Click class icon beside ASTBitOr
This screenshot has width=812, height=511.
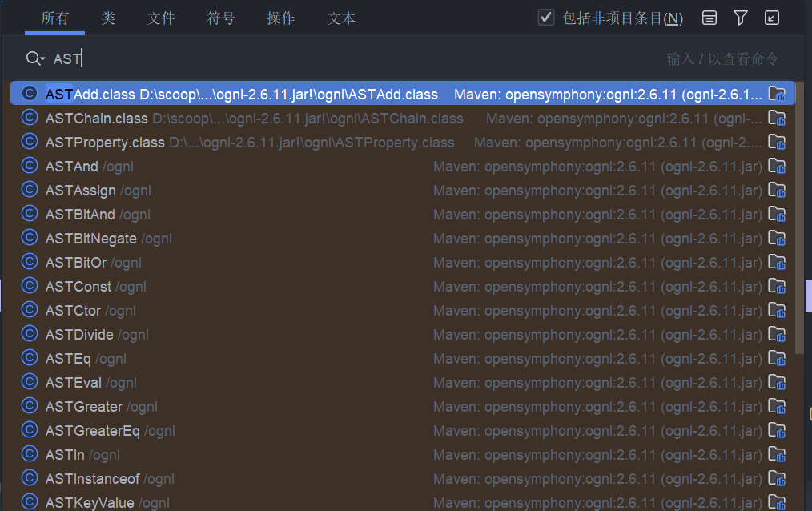point(30,261)
